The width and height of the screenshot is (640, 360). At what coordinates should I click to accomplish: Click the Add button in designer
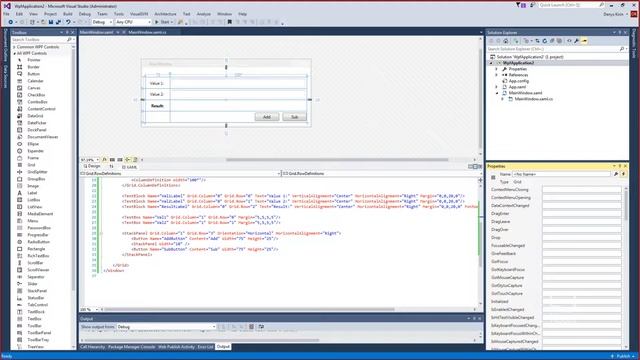267,117
